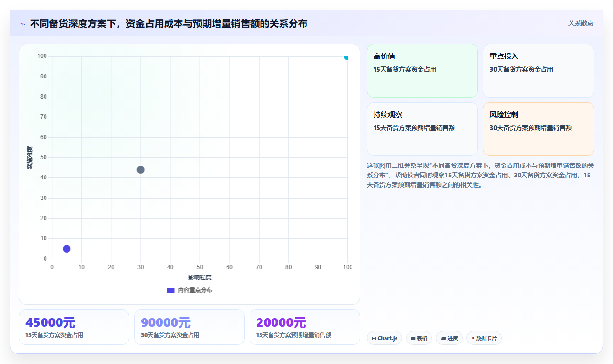Screen dimensions: 613x364
Task: Click the y-axis tick label 70
Action: point(43,117)
